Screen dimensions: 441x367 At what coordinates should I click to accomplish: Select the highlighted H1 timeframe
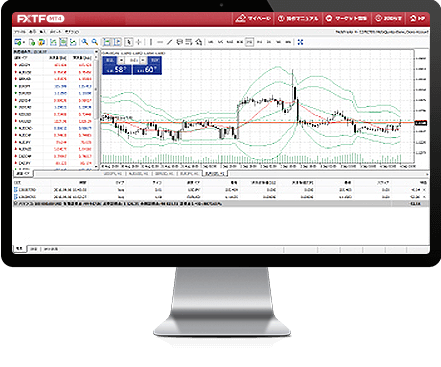[x=249, y=42]
